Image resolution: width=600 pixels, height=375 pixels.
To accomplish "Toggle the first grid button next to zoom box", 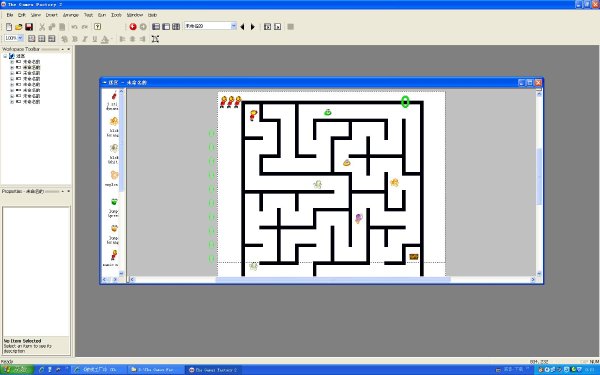I will 32,39.
